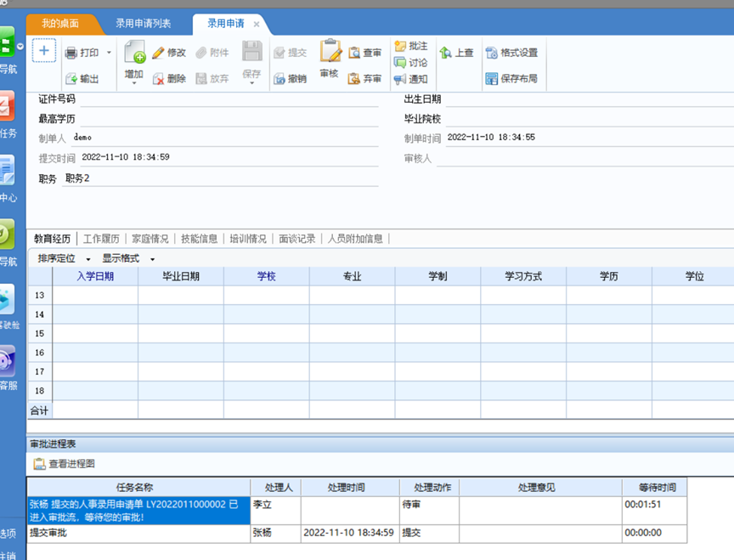734x560 pixels.
Task: Click the 批注 annotation icon
Action: click(400, 46)
